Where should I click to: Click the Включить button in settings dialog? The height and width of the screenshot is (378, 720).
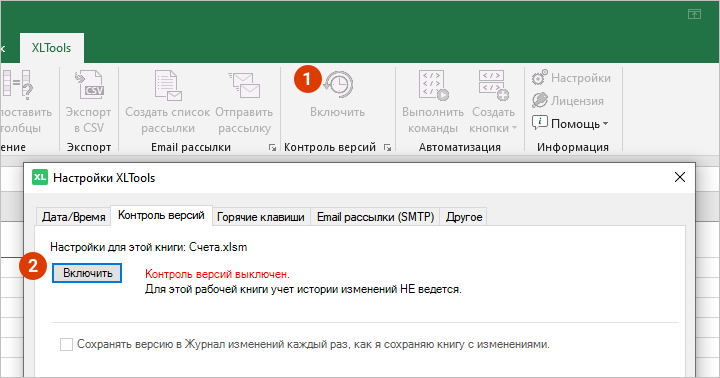[x=87, y=273]
